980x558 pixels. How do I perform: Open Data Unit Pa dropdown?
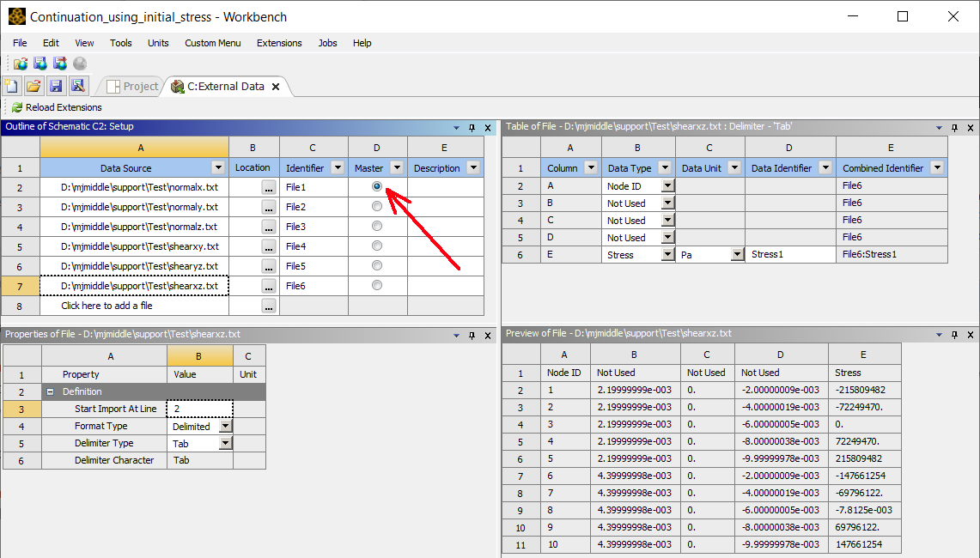[738, 254]
